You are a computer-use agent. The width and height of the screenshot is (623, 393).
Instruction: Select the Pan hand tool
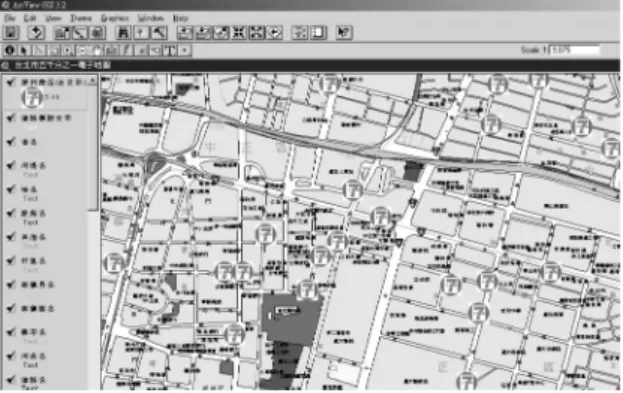pos(97,50)
